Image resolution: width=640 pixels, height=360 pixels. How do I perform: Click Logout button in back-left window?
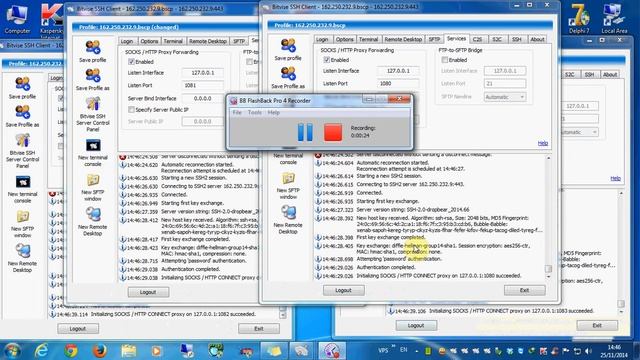(x=78, y=329)
